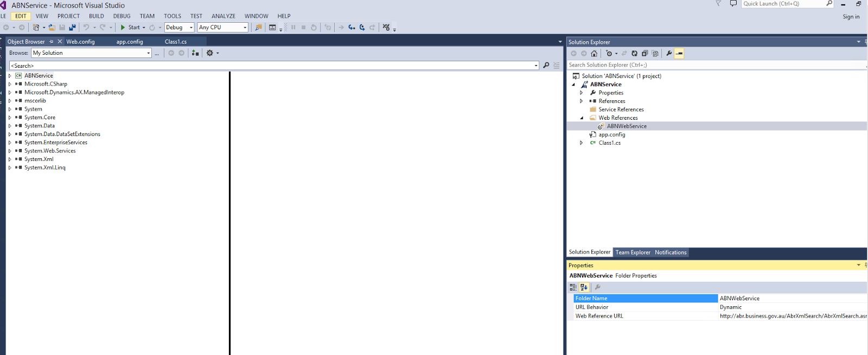Open the Any CPU platform dropdown

point(223,27)
